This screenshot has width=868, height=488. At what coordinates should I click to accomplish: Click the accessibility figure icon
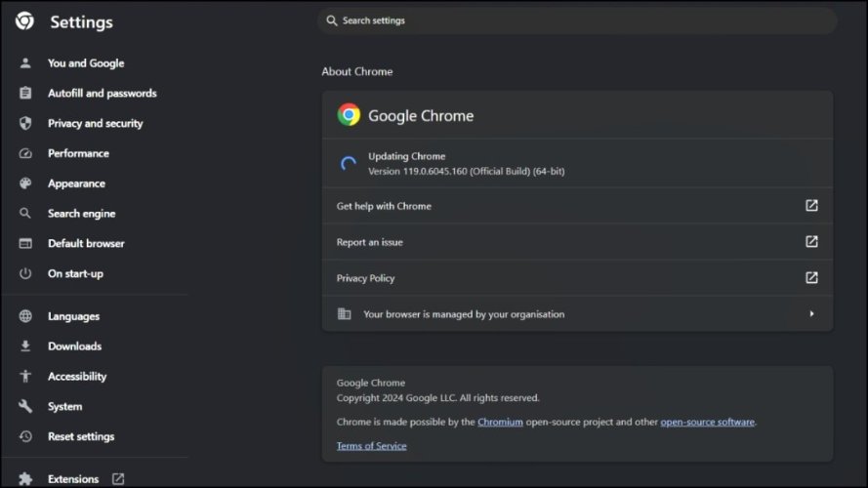coord(25,376)
